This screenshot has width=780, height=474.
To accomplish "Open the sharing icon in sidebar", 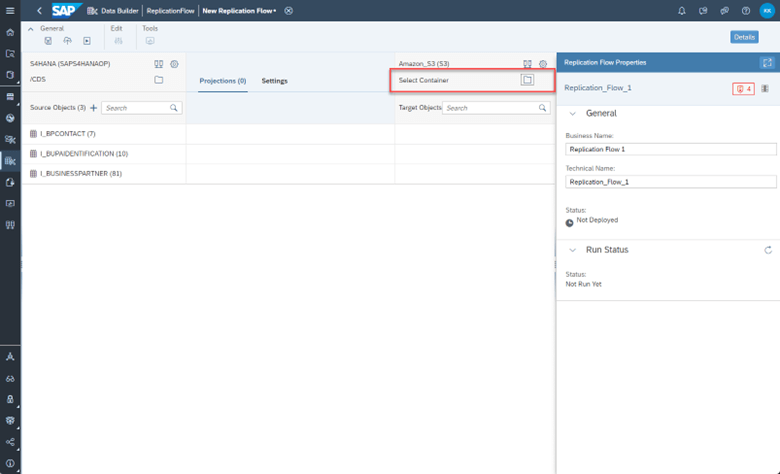I will pos(10,442).
